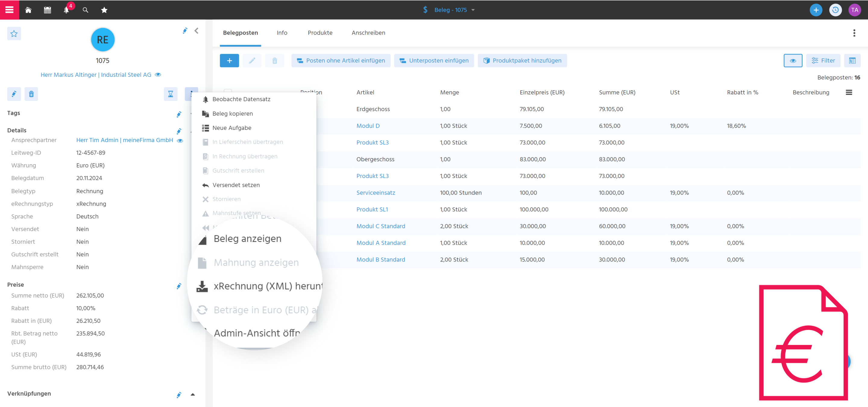The image size is (868, 407).
Task: Open the Modul D article link
Action: click(x=368, y=126)
